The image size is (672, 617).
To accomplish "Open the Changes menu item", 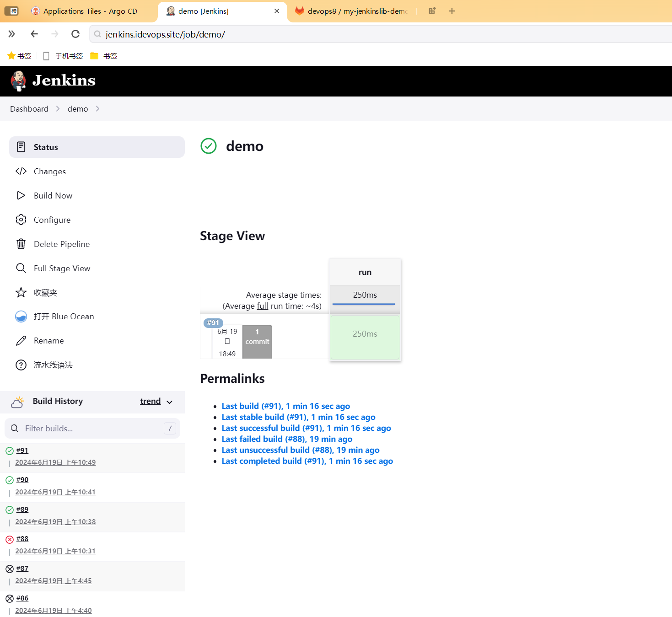I will coord(97,171).
